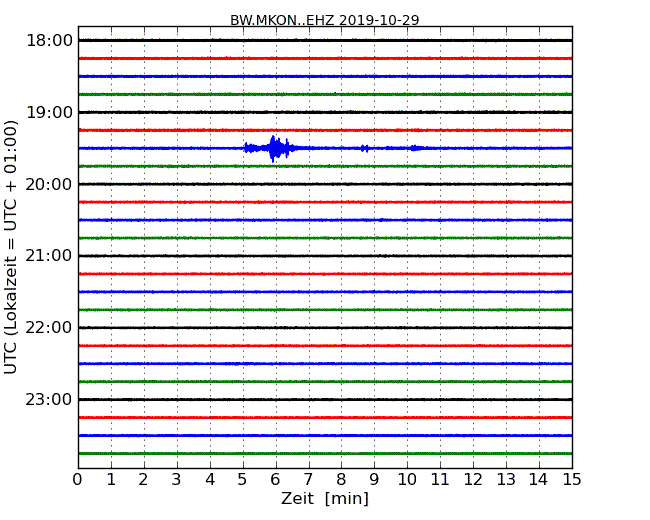Click x-axis tick label 9

click(x=374, y=479)
